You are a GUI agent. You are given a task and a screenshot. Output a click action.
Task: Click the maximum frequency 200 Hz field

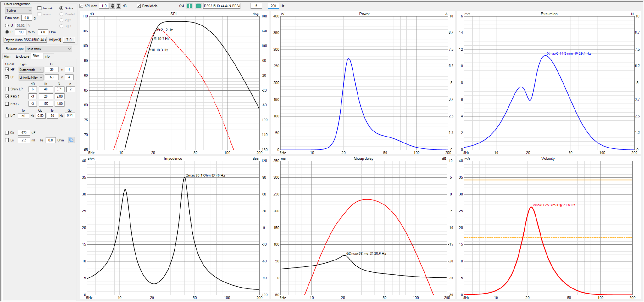273,6
